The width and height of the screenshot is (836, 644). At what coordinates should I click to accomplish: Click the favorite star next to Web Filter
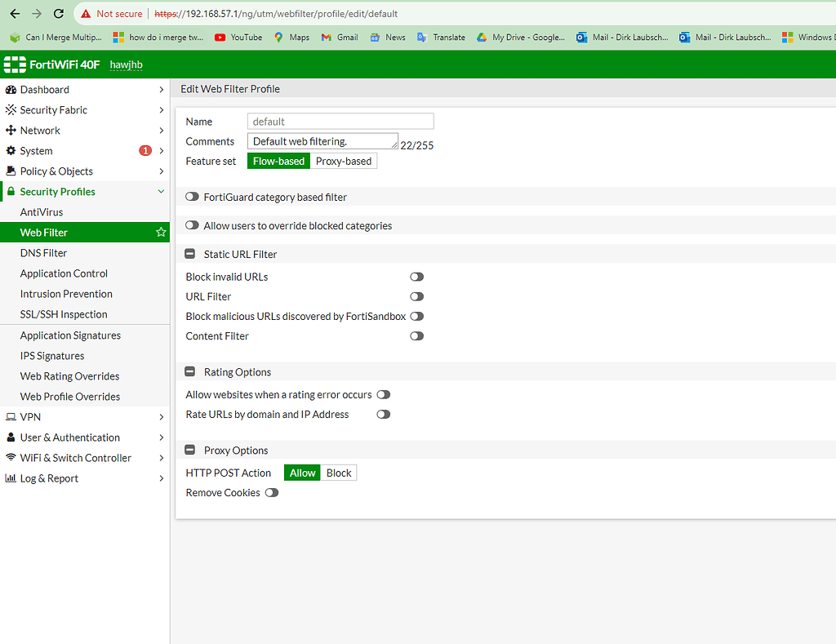coord(161,233)
